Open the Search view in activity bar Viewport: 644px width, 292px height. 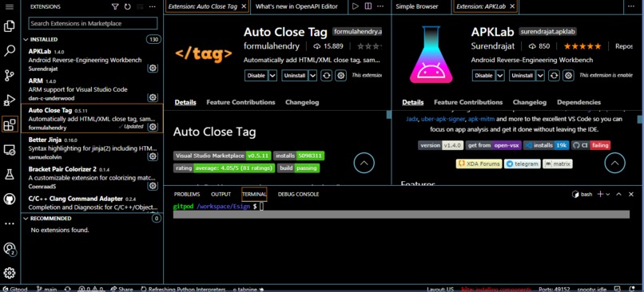pos(9,51)
